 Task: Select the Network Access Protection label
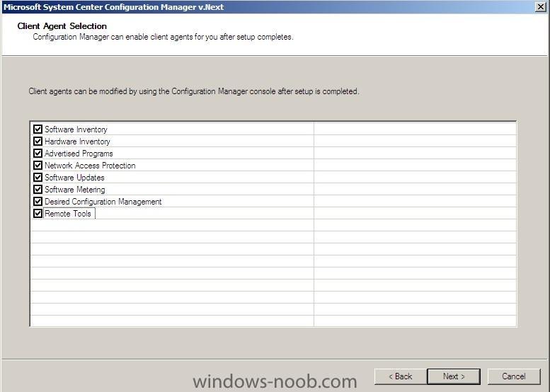pos(90,166)
